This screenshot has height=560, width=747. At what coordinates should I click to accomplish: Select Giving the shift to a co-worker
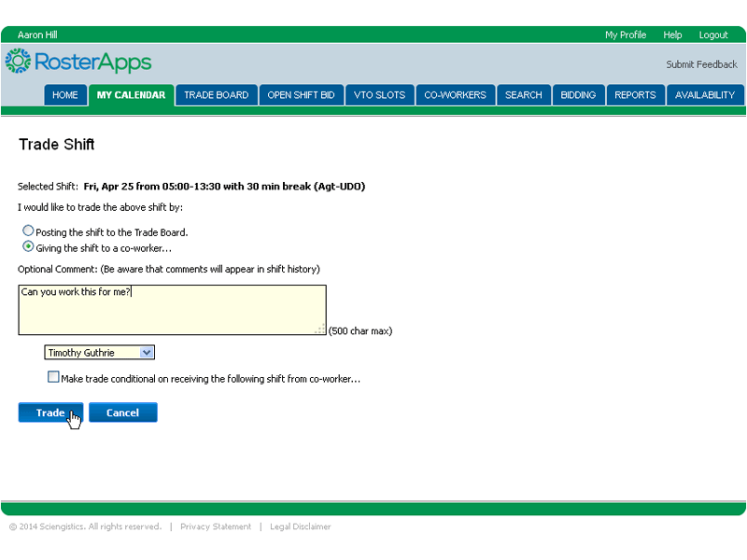(28, 247)
